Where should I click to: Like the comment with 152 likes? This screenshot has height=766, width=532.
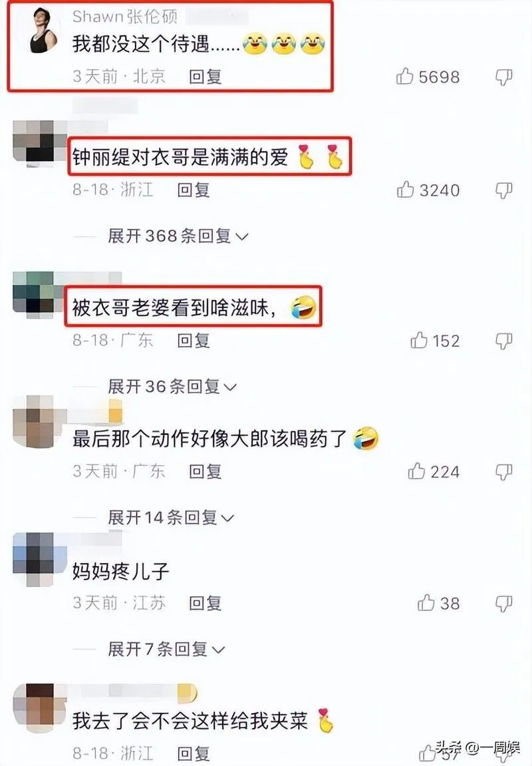(x=419, y=340)
